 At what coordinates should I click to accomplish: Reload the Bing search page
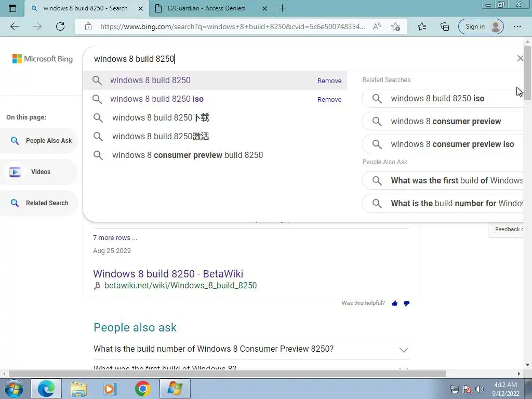point(60,26)
